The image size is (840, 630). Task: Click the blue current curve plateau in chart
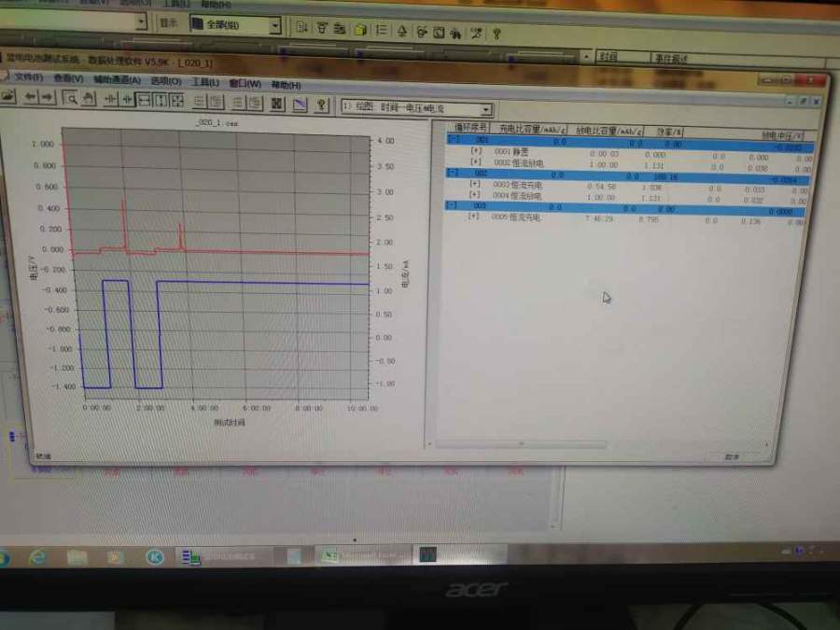[x=262, y=282]
